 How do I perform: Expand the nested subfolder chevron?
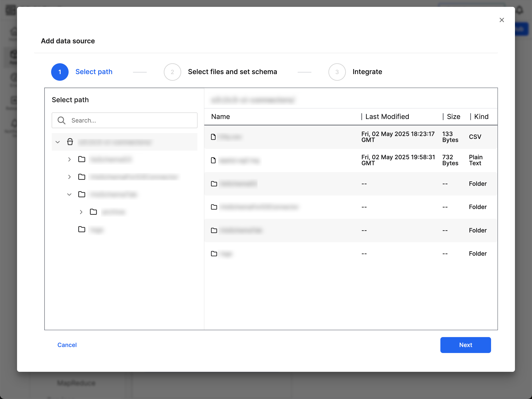coord(81,212)
